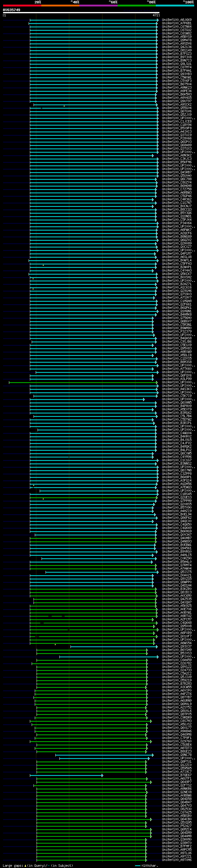Open hit UniRef100_A7P6B1
197x868 pixels.
177,23
